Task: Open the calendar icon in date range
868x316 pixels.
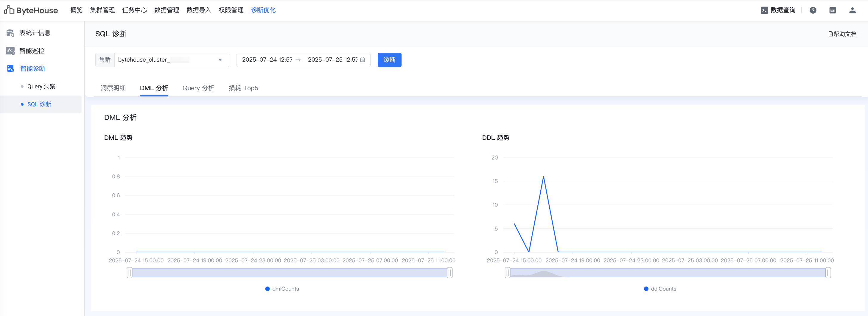Action: 363,60
